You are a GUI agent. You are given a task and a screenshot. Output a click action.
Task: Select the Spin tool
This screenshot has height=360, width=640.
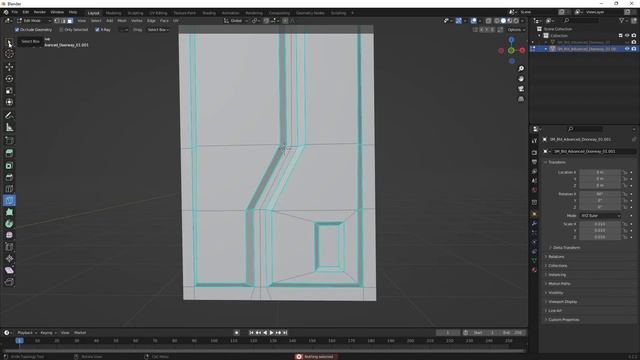point(9,224)
